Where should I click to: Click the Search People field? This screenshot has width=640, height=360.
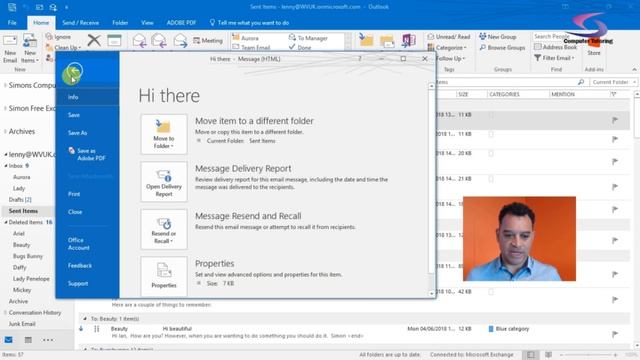pyautogui.click(x=551, y=36)
